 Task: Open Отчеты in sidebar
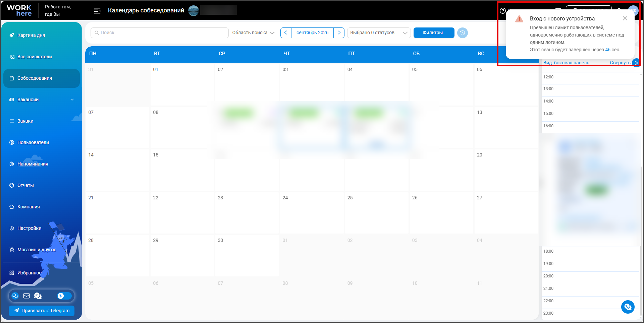pos(42,185)
